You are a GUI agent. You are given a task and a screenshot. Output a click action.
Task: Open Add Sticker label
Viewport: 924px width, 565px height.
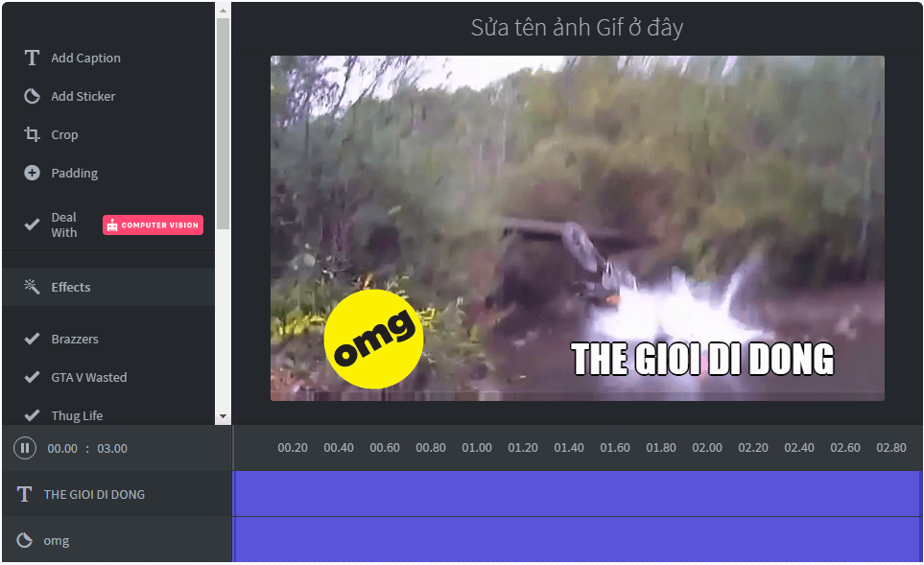(x=83, y=96)
